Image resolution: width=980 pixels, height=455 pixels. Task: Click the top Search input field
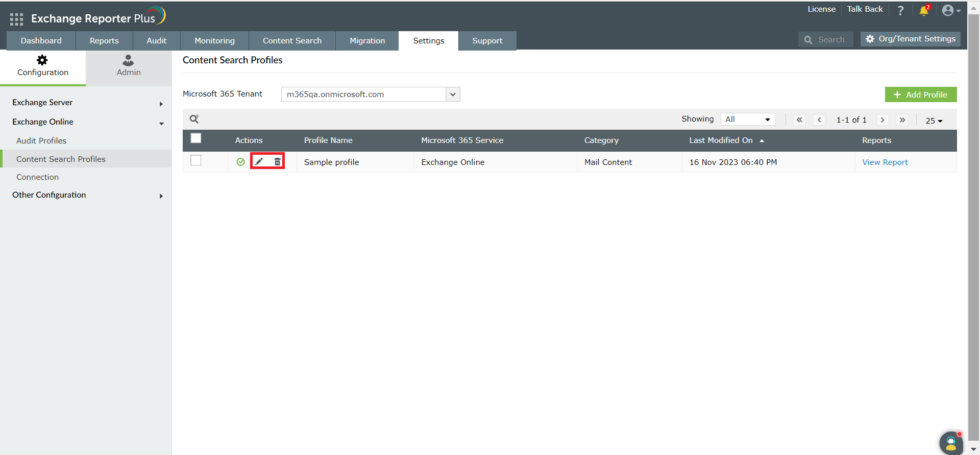pos(826,39)
